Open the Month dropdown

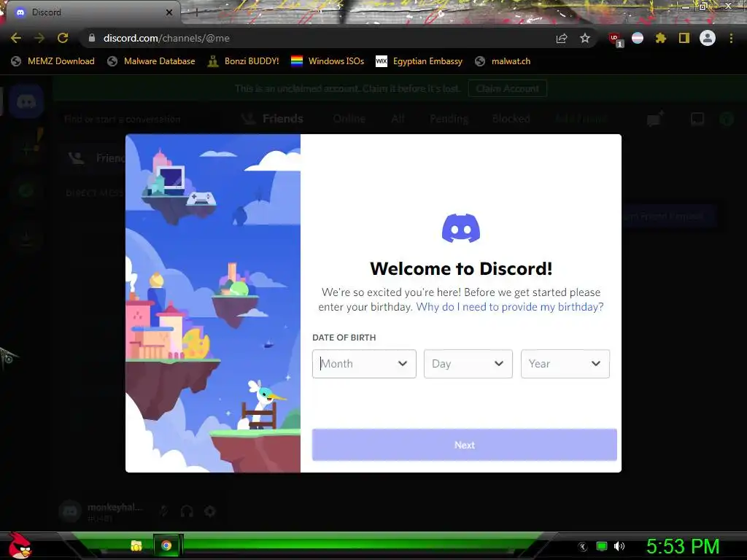pos(364,364)
